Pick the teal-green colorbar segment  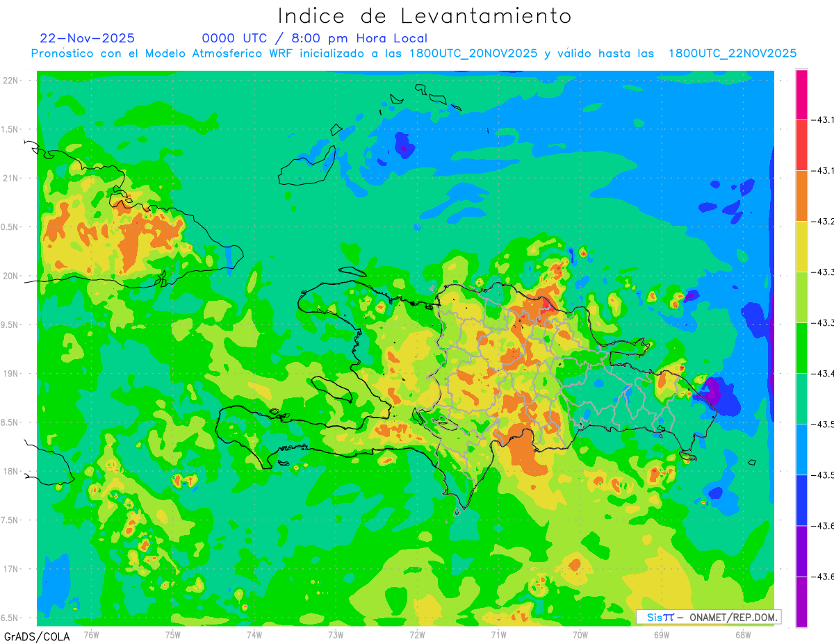801,399
